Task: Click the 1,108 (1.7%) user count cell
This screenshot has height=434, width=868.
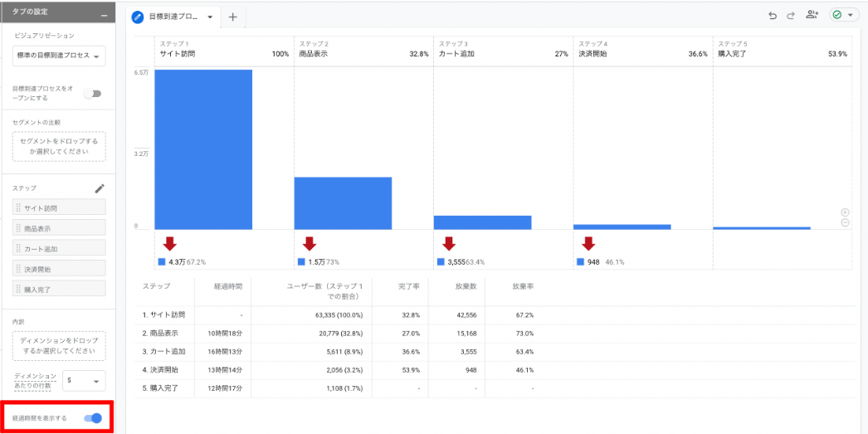Action: pos(344,388)
